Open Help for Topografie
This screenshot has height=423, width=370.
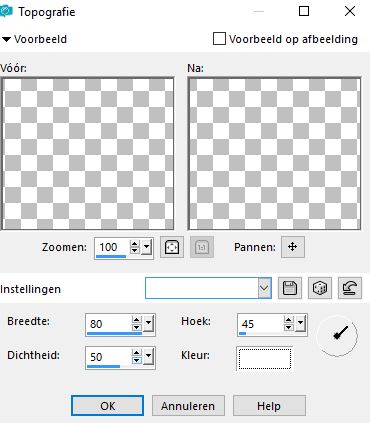tap(269, 406)
